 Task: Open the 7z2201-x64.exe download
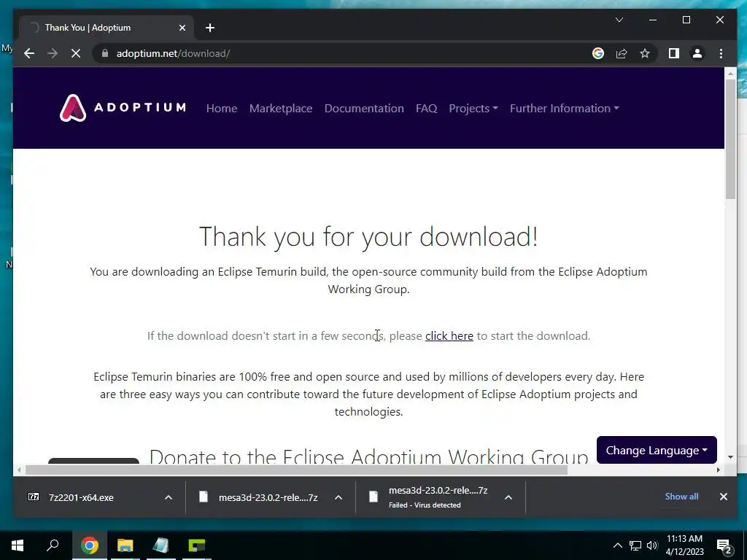[81, 497]
